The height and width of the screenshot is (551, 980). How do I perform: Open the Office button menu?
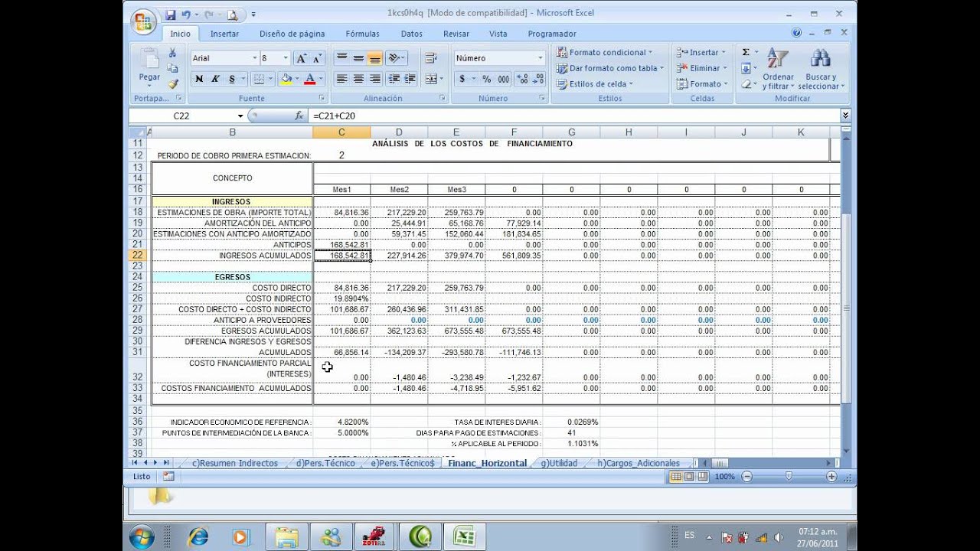tap(144, 21)
